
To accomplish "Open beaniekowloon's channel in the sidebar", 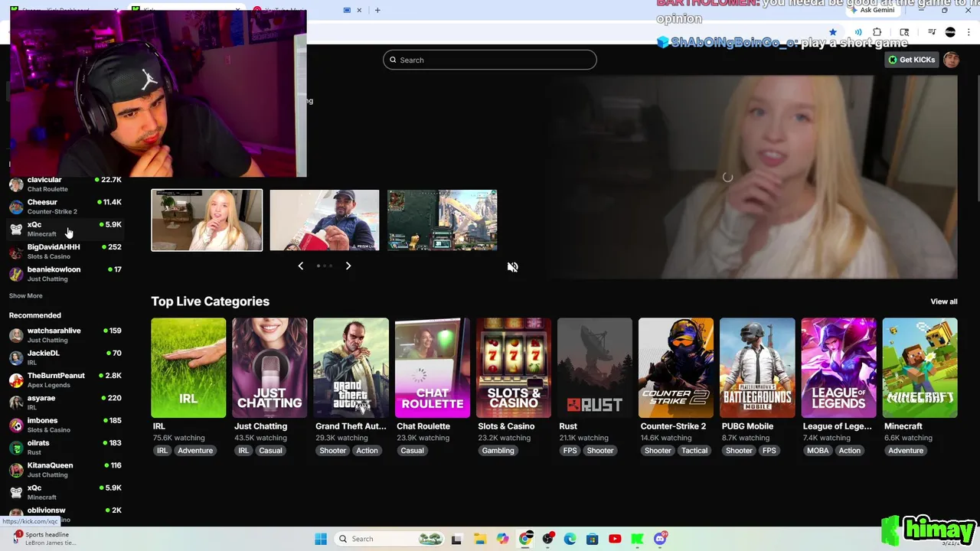I will click(x=65, y=274).
